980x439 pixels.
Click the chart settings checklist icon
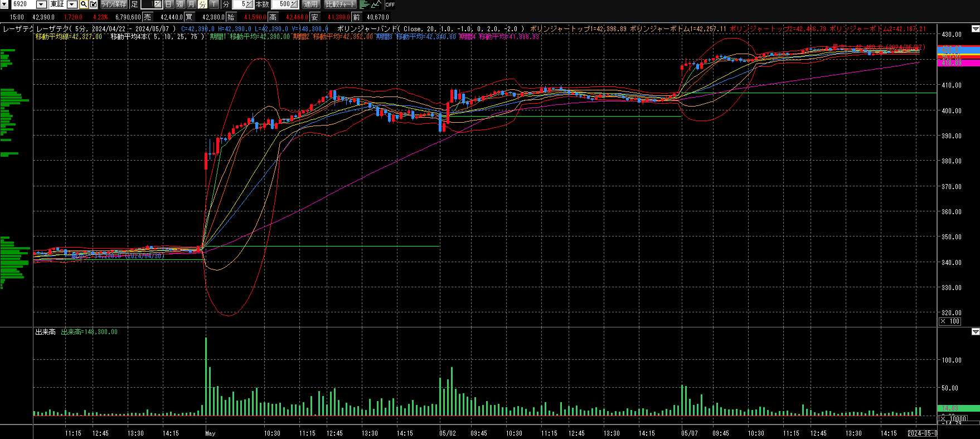click(93, 4)
